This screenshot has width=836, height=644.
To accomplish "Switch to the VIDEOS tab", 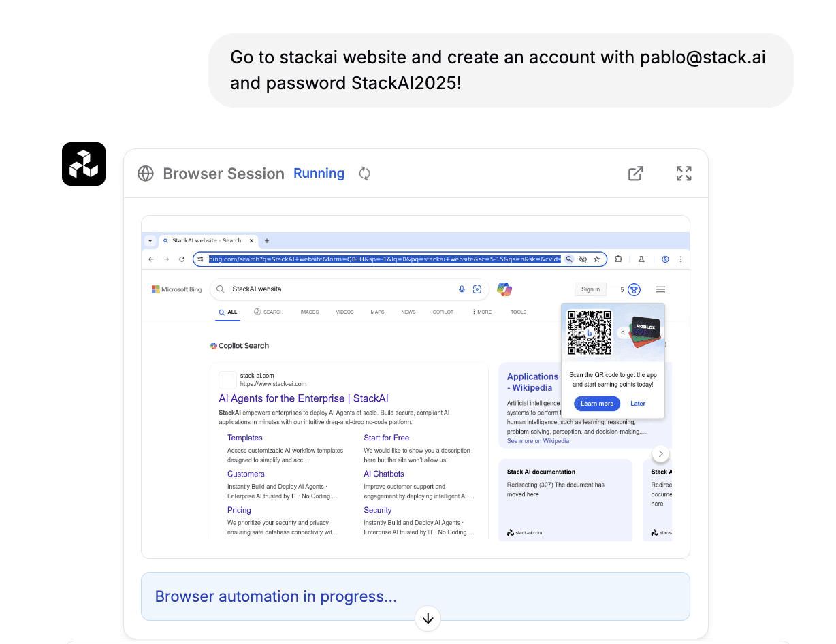I will pyautogui.click(x=344, y=312).
